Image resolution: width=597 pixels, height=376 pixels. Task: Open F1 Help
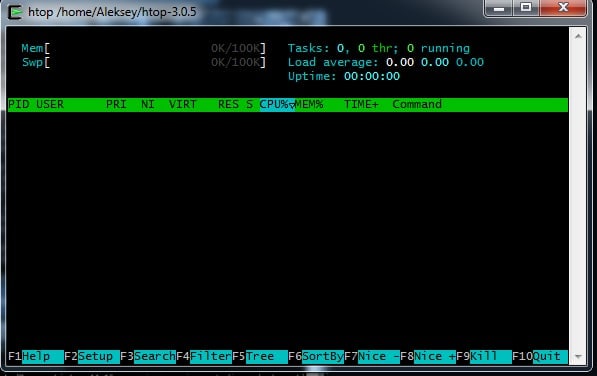[36, 357]
